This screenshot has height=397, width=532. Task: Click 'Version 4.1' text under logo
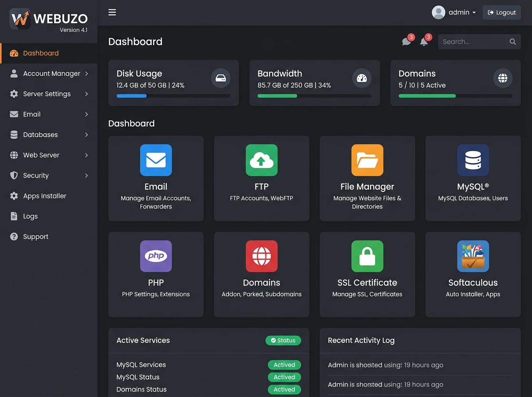click(x=74, y=30)
